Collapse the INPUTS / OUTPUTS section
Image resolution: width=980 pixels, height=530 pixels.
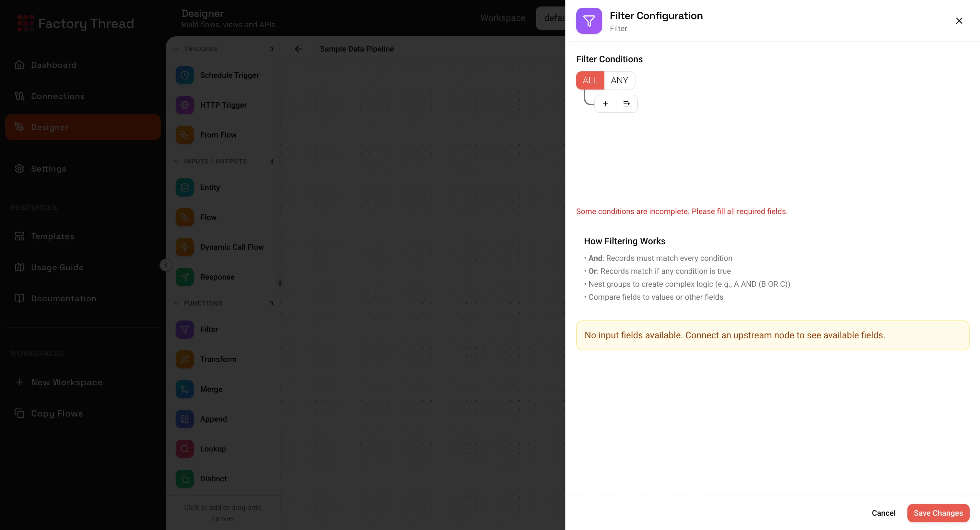pyautogui.click(x=177, y=162)
